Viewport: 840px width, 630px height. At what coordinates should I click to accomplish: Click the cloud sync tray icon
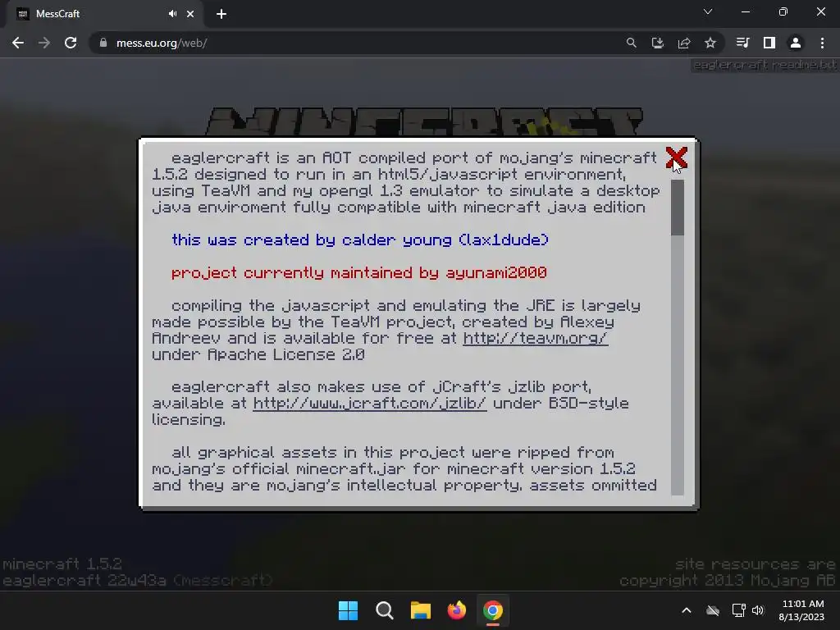713,610
